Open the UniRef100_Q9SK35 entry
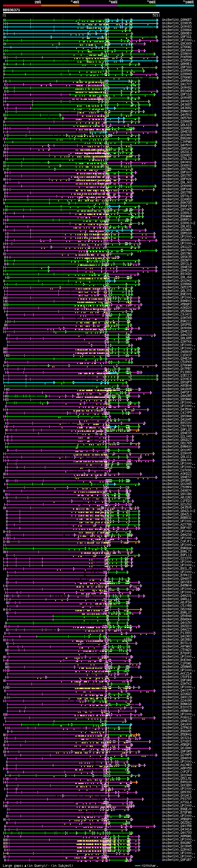The width and height of the screenshot is (197, 868). pyautogui.click(x=177, y=257)
